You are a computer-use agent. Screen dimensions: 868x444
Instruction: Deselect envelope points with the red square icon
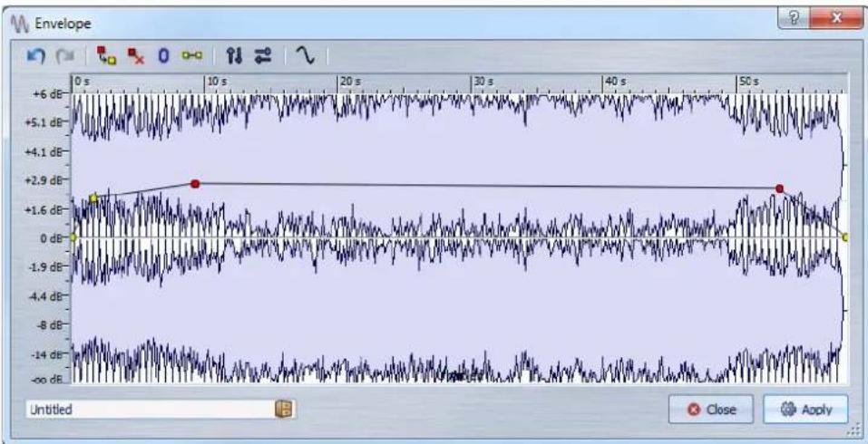pyautogui.click(x=106, y=55)
